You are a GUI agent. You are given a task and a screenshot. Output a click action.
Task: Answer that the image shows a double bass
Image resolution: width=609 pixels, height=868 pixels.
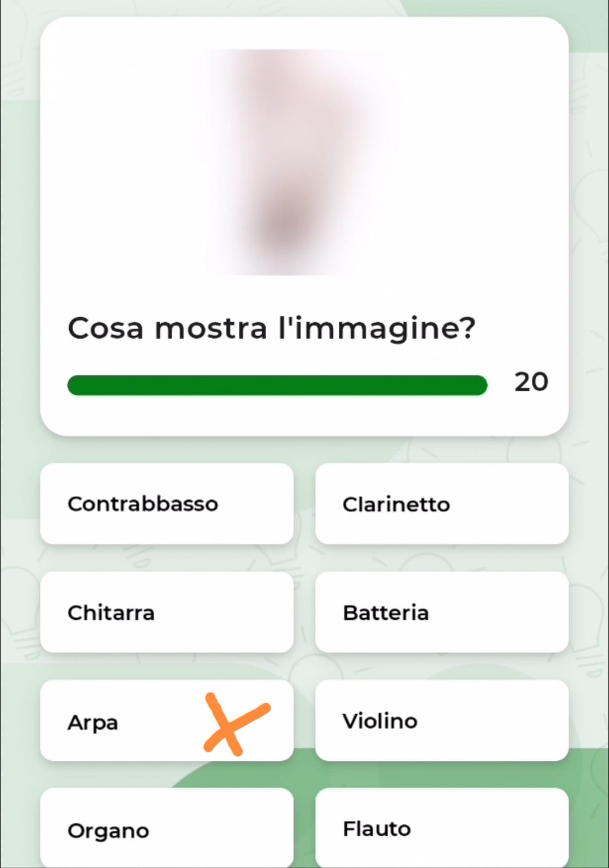tap(167, 504)
